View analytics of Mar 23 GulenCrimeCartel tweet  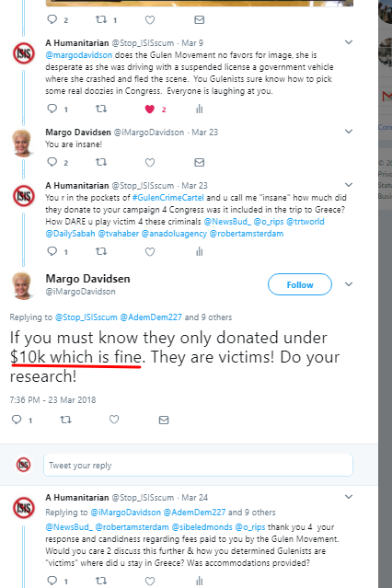(199, 251)
